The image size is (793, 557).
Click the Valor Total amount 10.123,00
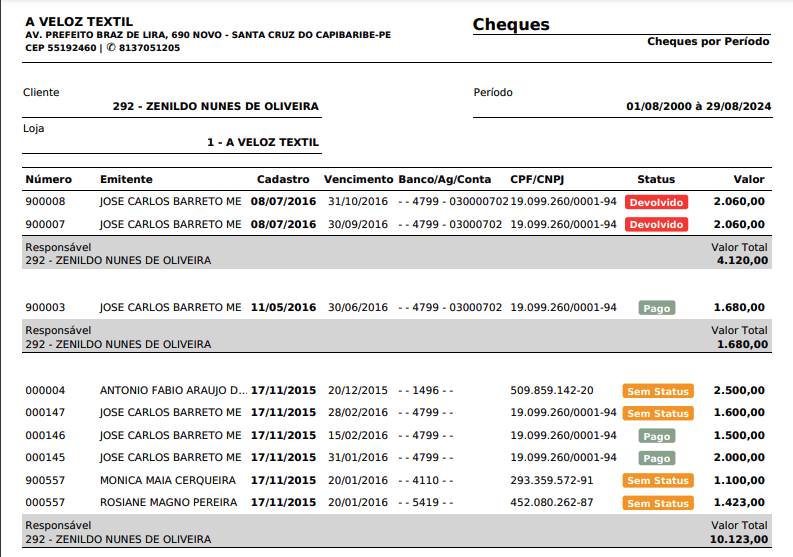coord(738,539)
